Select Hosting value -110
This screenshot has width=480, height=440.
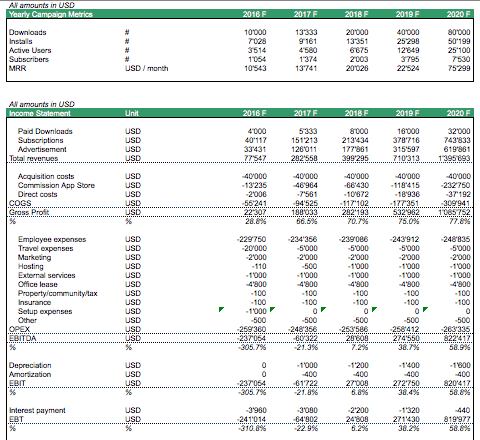pyautogui.click(x=259, y=266)
